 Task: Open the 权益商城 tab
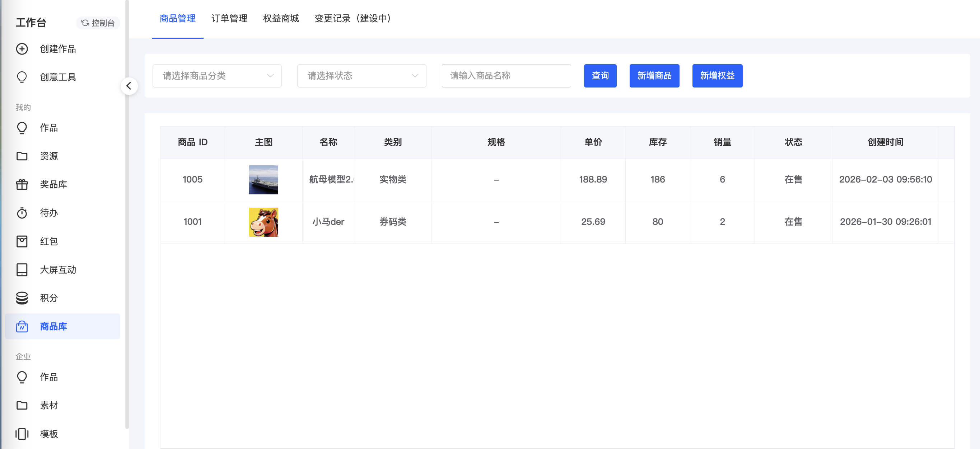tap(281, 18)
